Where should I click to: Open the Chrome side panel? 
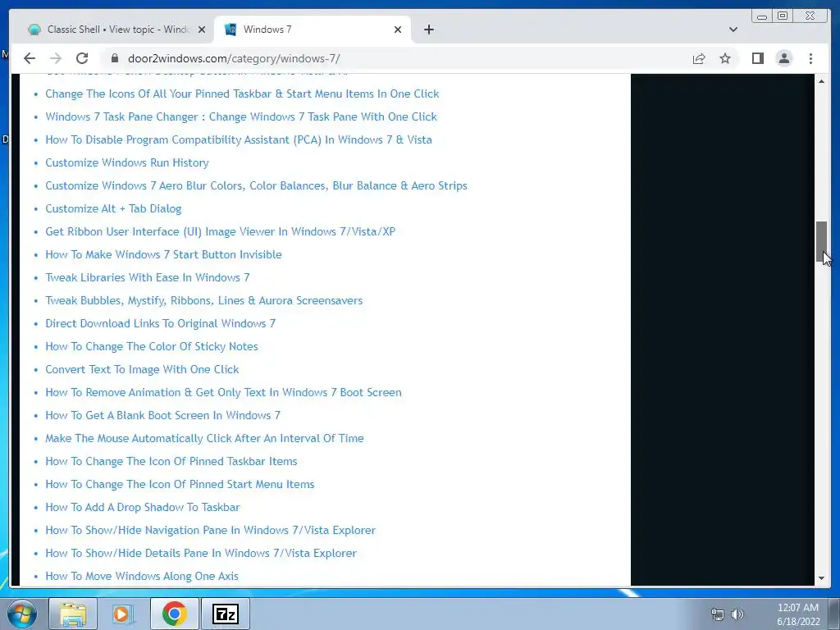pos(757,58)
